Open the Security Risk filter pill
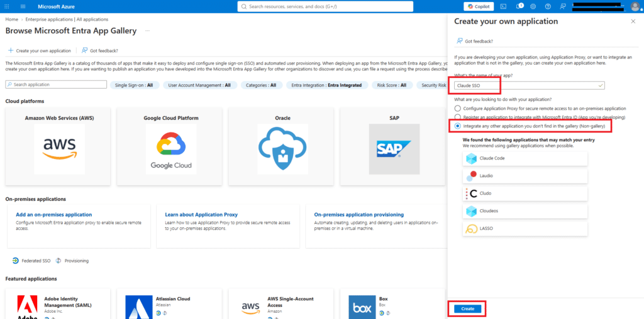The width and height of the screenshot is (644, 319). [431, 85]
